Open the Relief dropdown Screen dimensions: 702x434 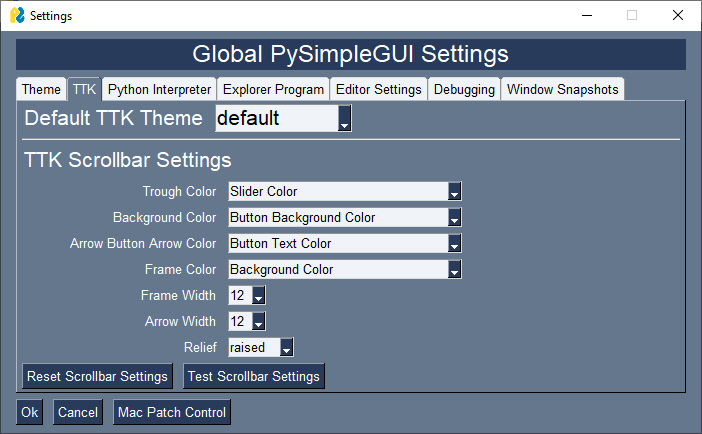pos(287,347)
